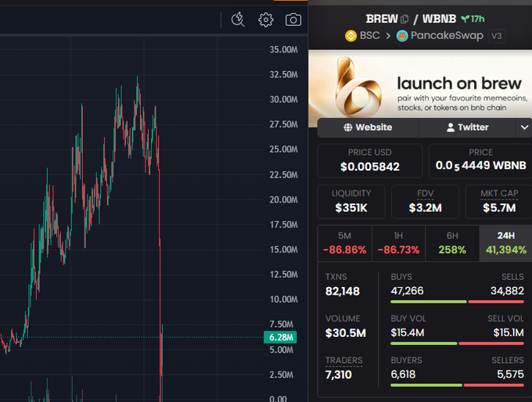Click the BUYERS count 6,618
This screenshot has height=402, width=532.
click(x=403, y=374)
